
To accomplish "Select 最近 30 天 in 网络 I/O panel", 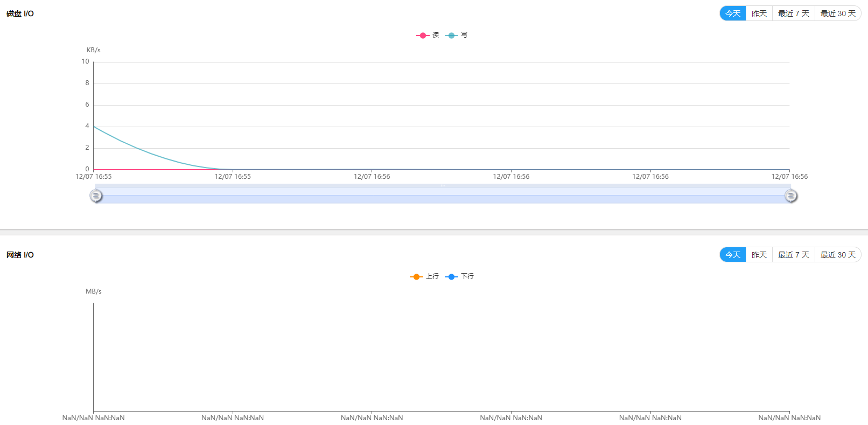I will coord(838,255).
